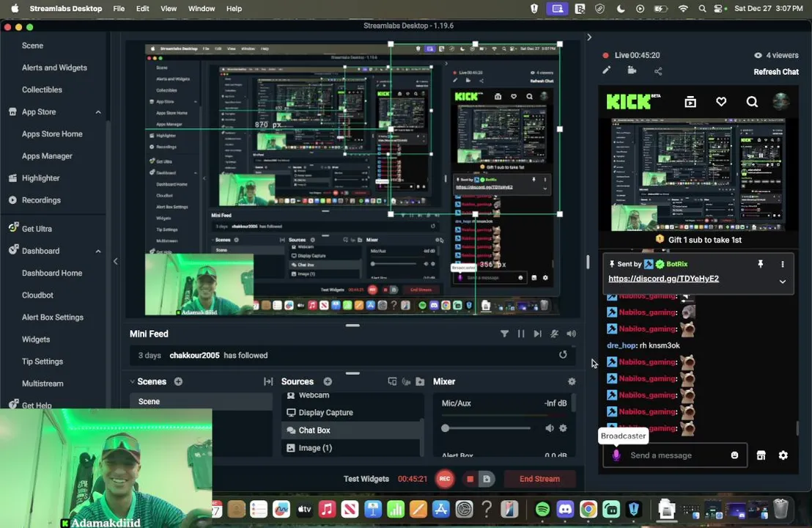Open the Edit menu
Viewport: 812px width, 528px height.
(x=142, y=8)
